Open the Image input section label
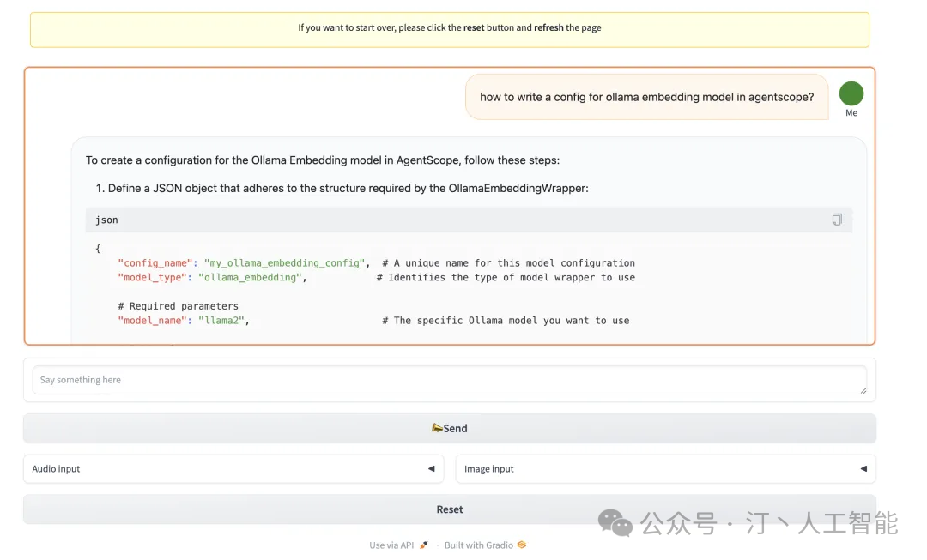The height and width of the screenshot is (560, 927). click(489, 469)
